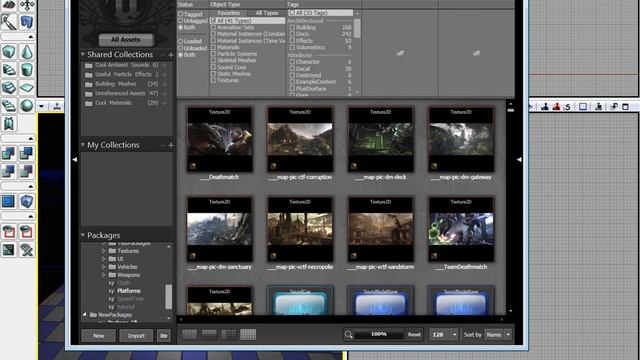Check the Animation Sets object type
Viewport: 640px width, 360px height.
213,27
